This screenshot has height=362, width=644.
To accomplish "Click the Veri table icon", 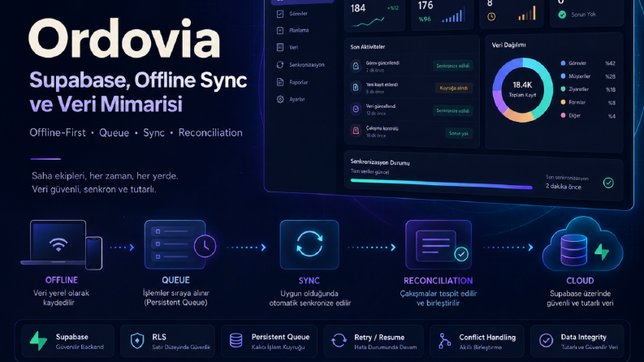I will 280,47.
